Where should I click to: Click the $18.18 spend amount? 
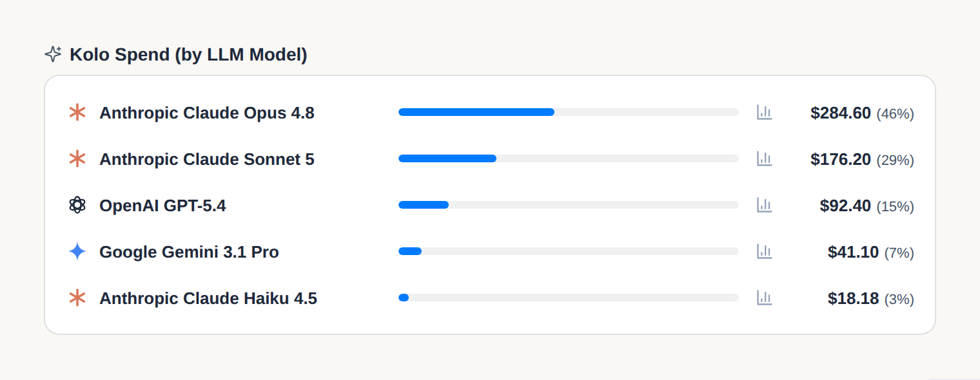(853, 299)
